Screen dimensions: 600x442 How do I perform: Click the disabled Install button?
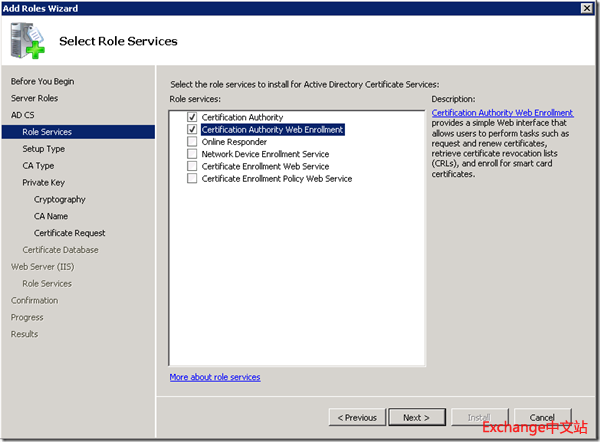pyautogui.click(x=479, y=417)
